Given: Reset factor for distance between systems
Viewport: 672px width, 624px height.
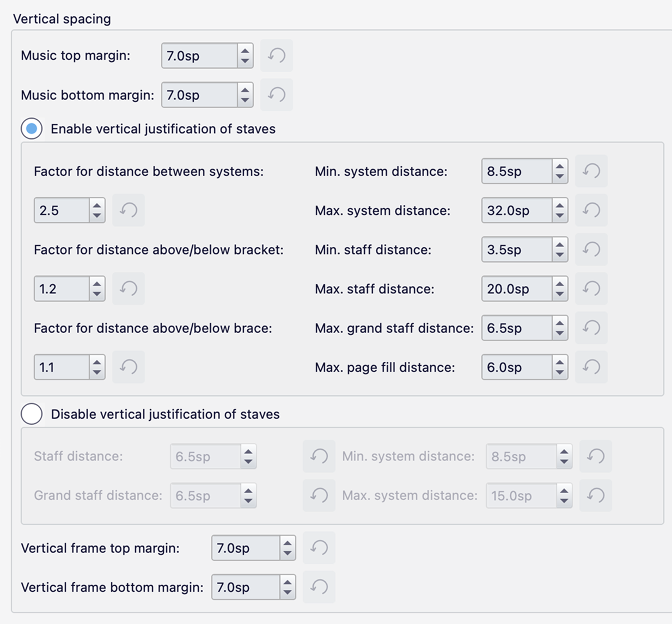Looking at the screenshot, I should (x=129, y=210).
